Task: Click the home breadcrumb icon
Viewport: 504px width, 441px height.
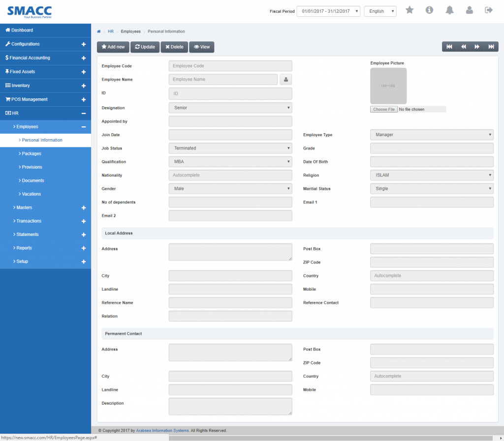Action: (98, 31)
